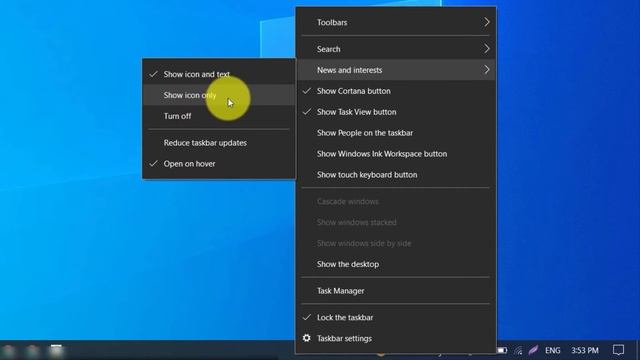Toggle Show Task View button option

coord(395,112)
